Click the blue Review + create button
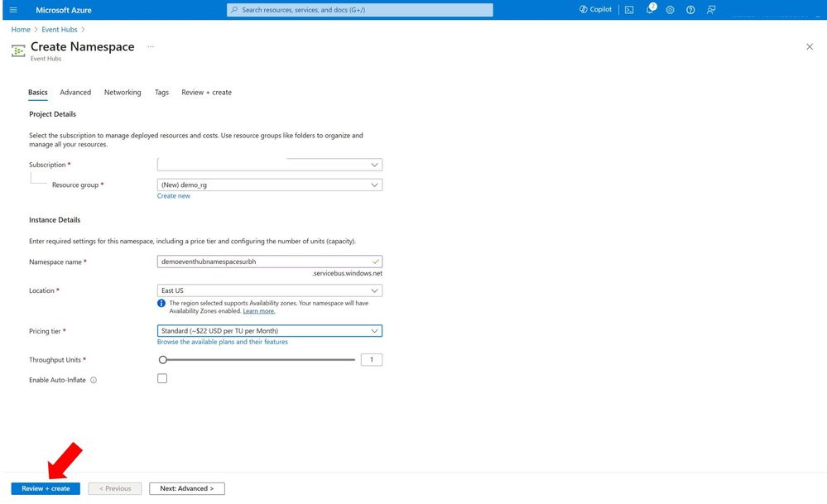 [x=46, y=489]
